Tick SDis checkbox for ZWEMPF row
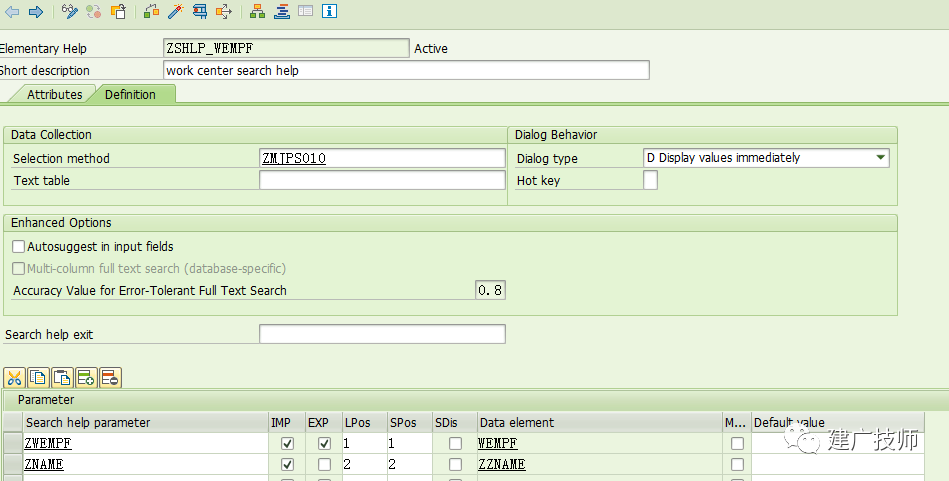This screenshot has height=481, width=949. coord(455,443)
